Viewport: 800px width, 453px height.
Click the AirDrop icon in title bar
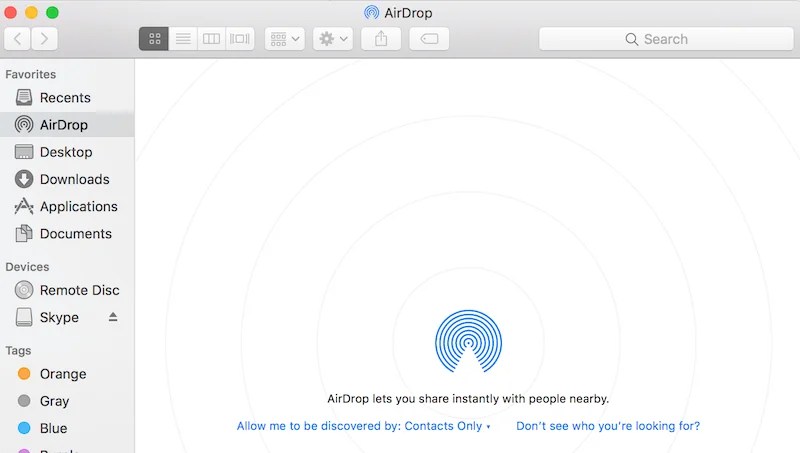click(x=371, y=12)
